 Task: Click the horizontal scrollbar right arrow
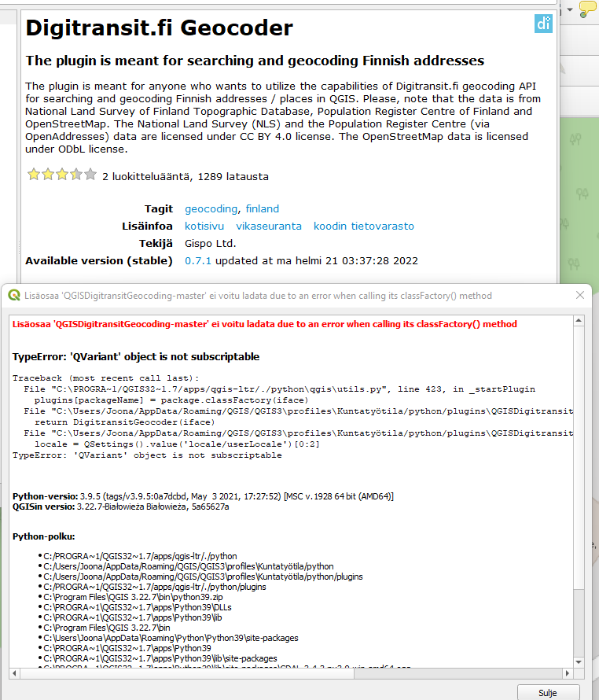[x=568, y=673]
